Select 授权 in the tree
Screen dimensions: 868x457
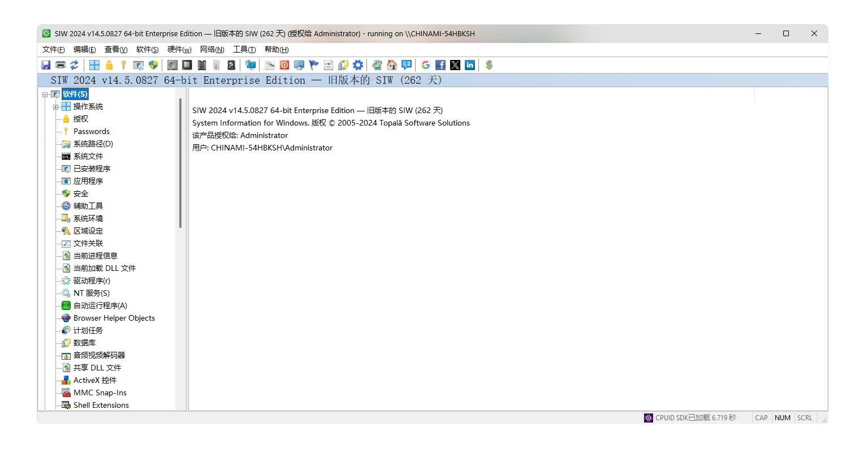81,119
